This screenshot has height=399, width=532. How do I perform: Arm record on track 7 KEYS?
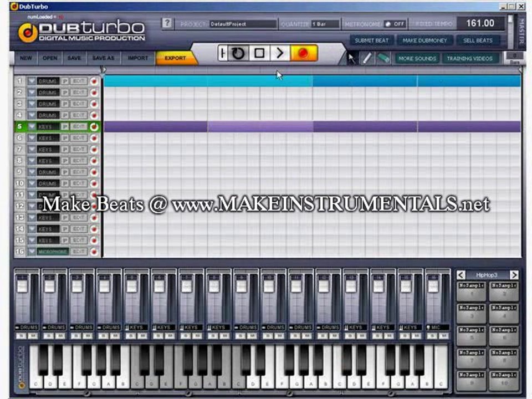pos(94,149)
